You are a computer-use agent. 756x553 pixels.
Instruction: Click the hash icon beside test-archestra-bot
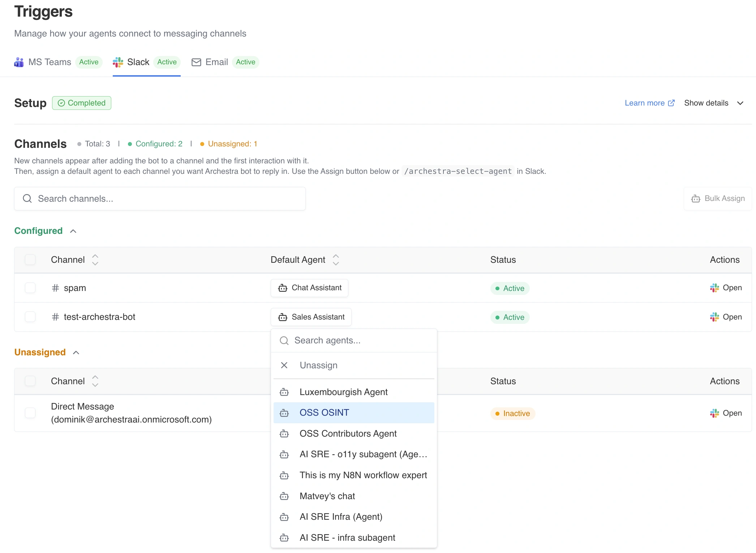point(55,317)
